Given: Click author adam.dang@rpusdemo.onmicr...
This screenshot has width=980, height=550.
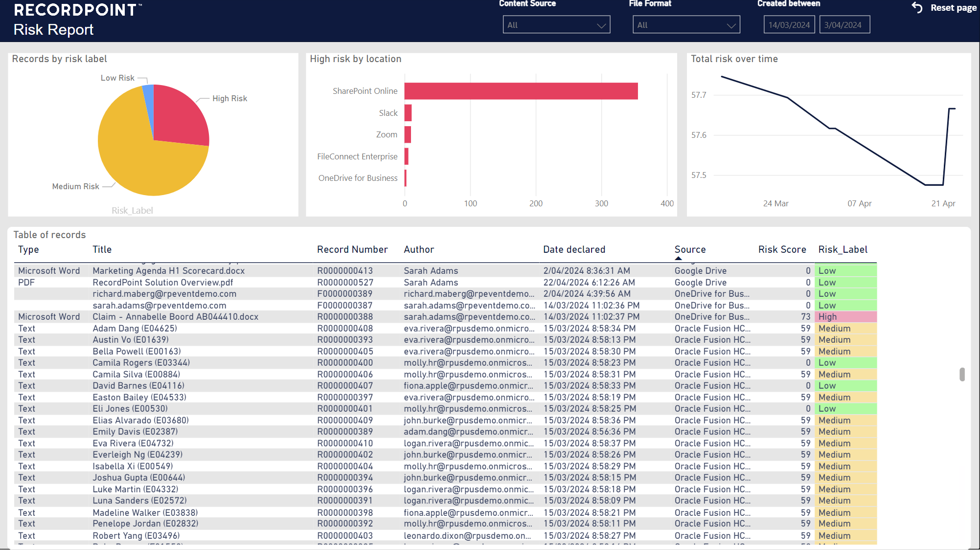Looking at the screenshot, I should click(x=469, y=432).
